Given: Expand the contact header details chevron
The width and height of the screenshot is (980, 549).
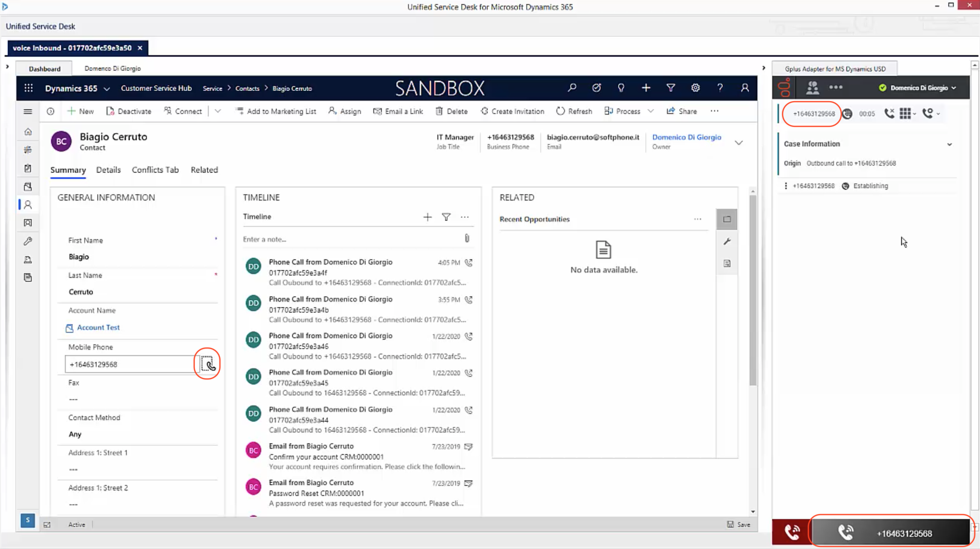Looking at the screenshot, I should point(739,143).
